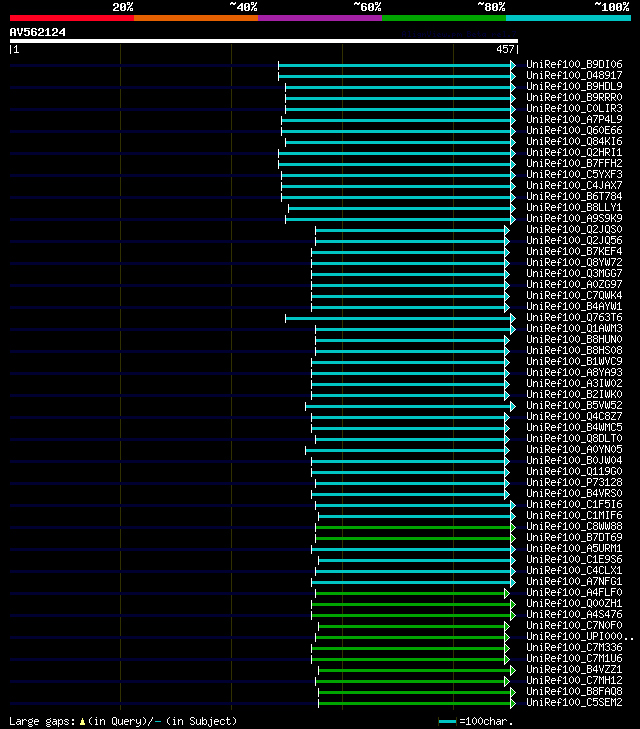The height and width of the screenshot is (729, 640).
Task: Select label UniRef100_A4FLF0
Action: coord(574,592)
